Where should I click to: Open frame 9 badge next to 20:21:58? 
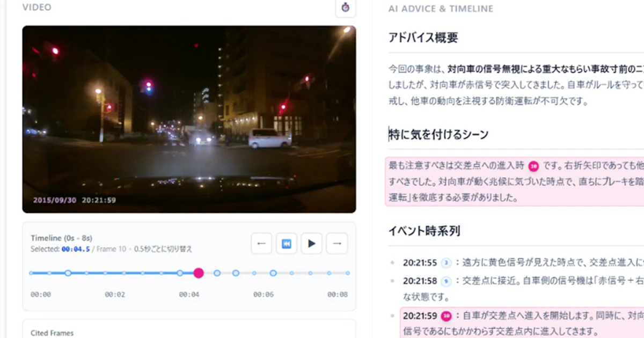click(446, 281)
